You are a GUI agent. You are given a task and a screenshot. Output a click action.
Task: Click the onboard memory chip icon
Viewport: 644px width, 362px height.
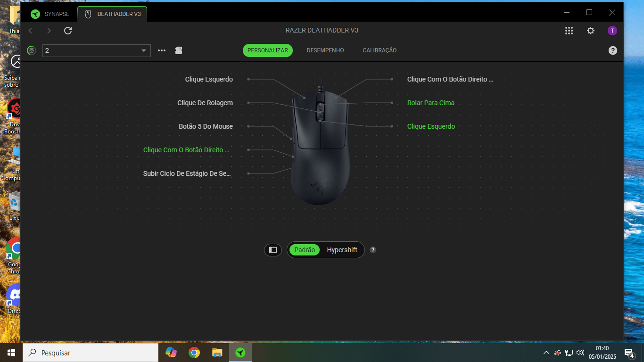[x=179, y=50]
